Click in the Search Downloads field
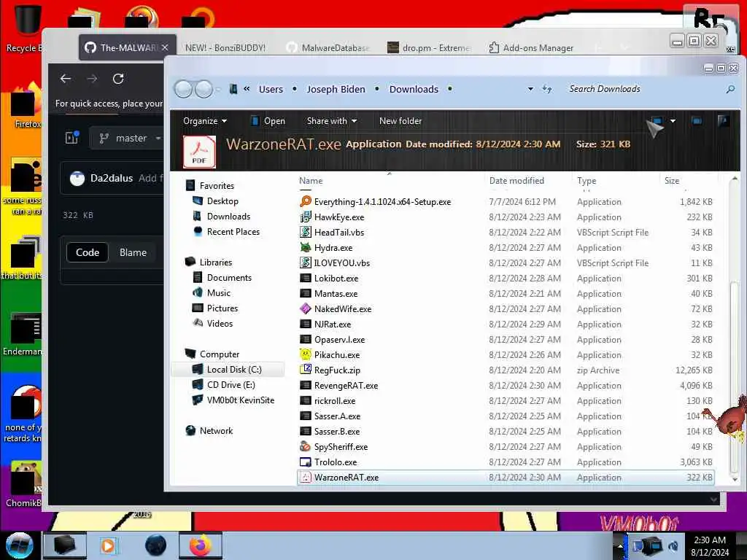 (x=643, y=89)
